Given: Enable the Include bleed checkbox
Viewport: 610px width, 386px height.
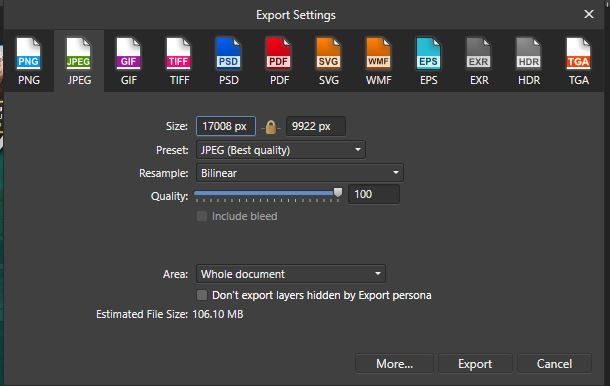Looking at the screenshot, I should click(x=202, y=216).
